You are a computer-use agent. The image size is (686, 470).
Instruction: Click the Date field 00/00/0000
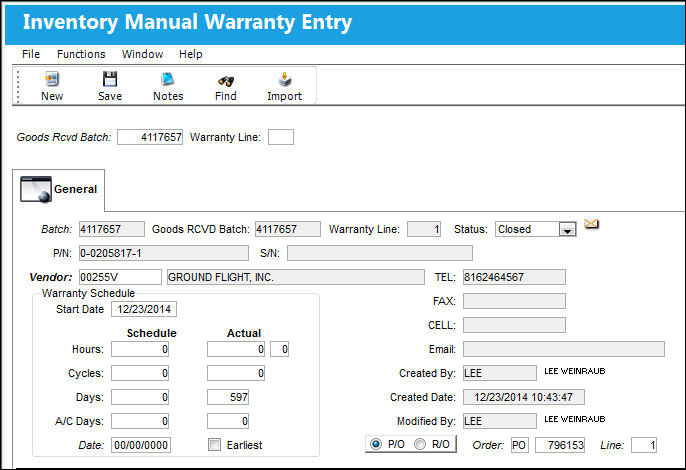141,445
